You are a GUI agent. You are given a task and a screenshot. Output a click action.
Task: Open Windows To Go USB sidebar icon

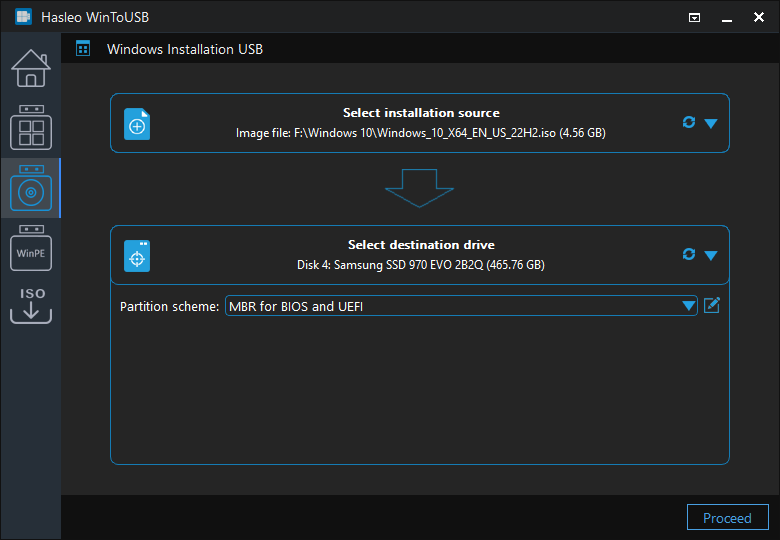click(31, 127)
